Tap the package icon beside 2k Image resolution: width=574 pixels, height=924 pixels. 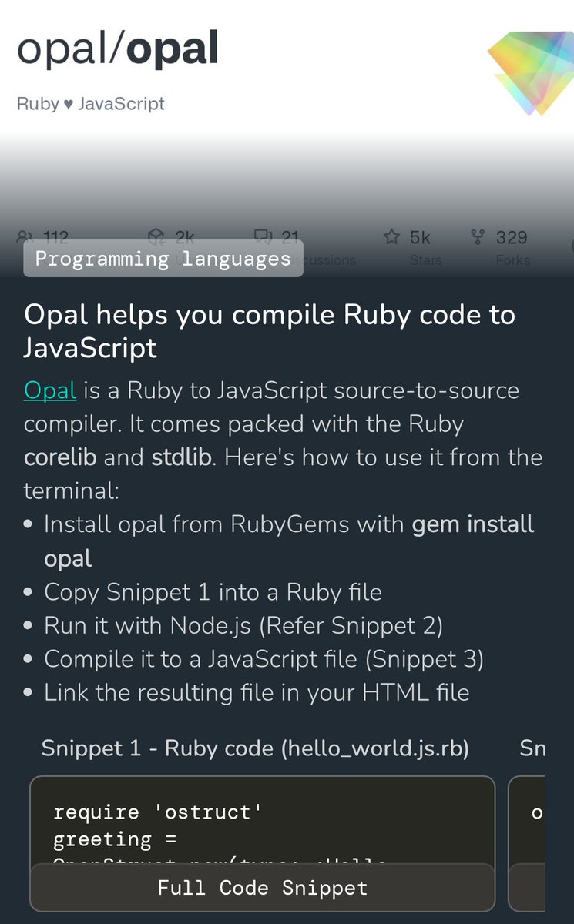[156, 236]
